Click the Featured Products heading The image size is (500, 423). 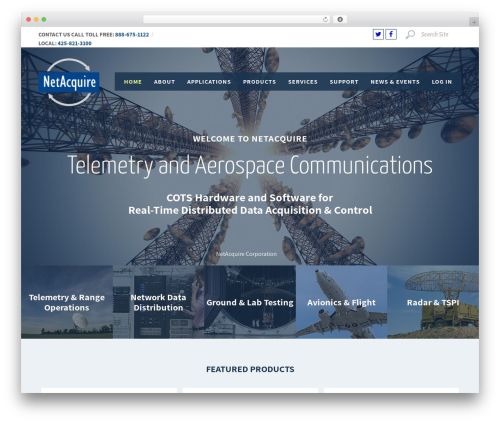pyautogui.click(x=250, y=369)
